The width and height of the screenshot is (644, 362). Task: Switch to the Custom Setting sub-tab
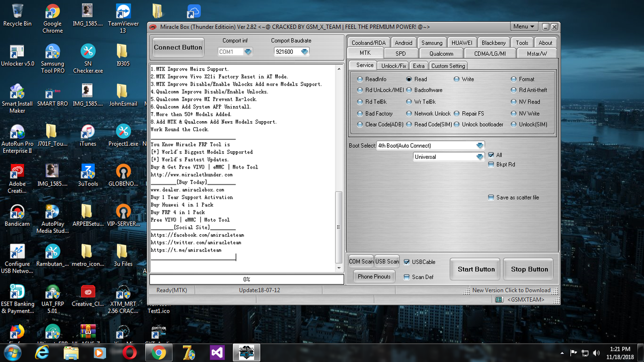pyautogui.click(x=448, y=66)
